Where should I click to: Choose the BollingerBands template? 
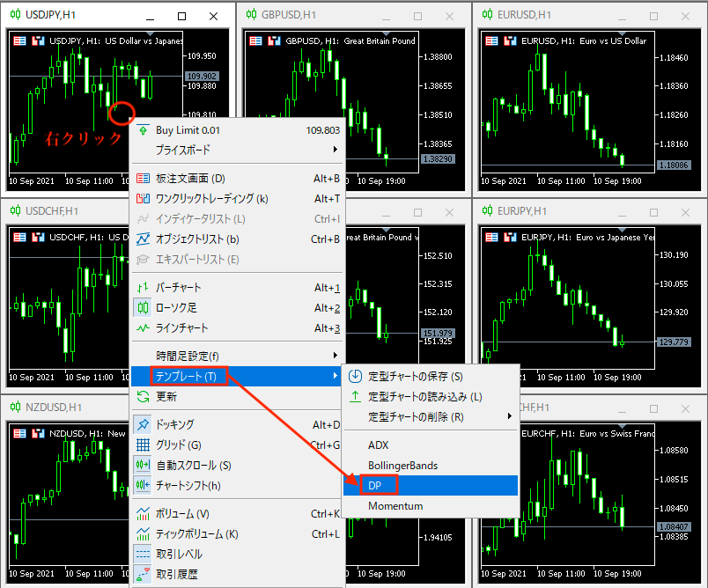point(402,466)
